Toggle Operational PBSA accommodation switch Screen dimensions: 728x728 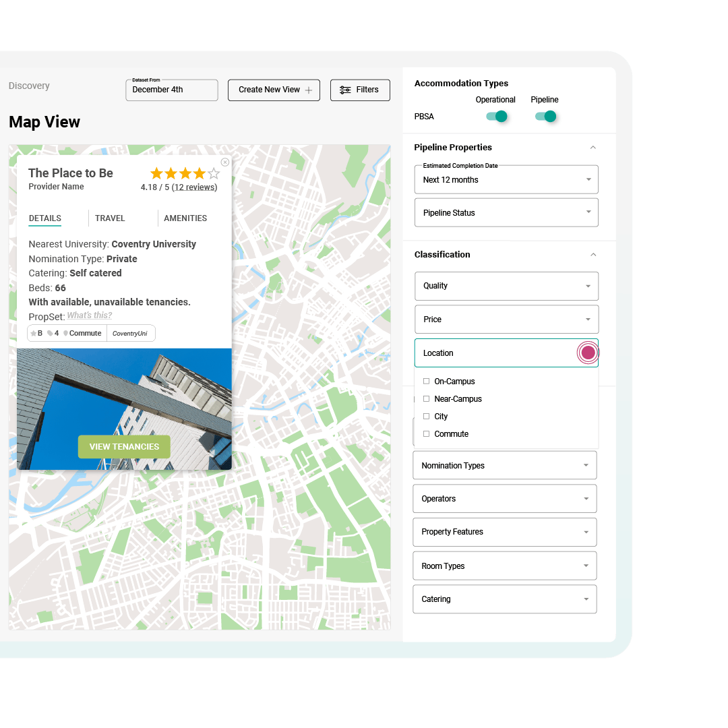497,116
